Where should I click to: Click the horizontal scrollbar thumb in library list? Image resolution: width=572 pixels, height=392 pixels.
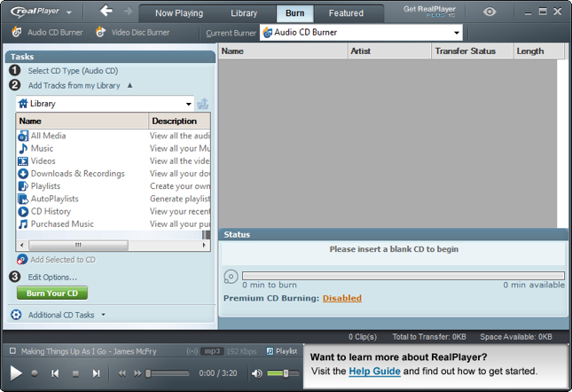[x=78, y=245]
